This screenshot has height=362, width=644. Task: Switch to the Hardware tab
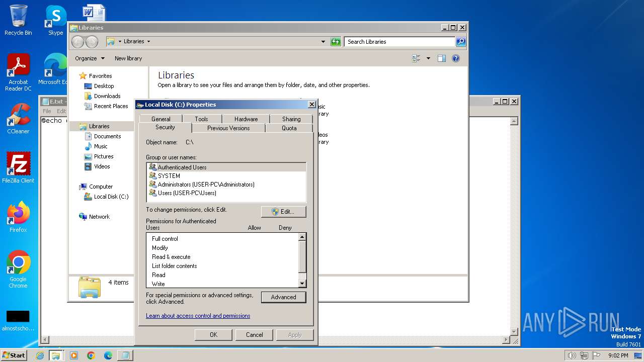pos(246,119)
